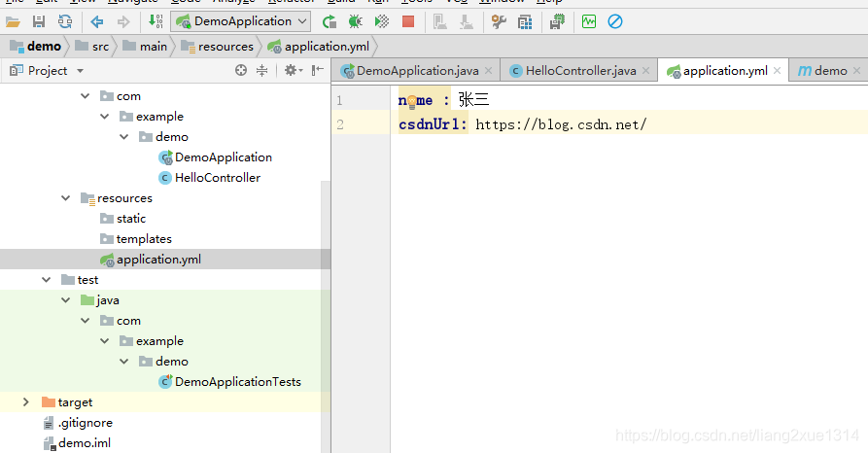The image size is (868, 453).
Task: Click the Synchronize refresh icon
Action: click(65, 22)
